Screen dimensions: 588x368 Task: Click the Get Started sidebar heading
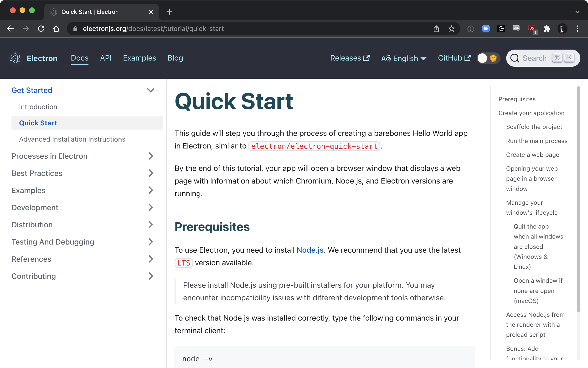coord(32,90)
